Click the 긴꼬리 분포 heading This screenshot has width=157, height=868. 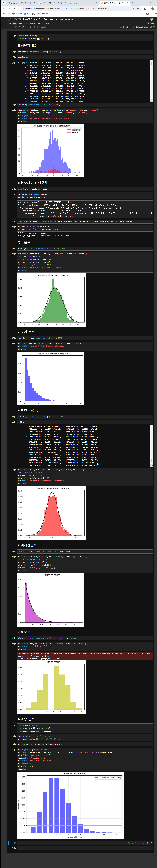pyautogui.click(x=26, y=332)
